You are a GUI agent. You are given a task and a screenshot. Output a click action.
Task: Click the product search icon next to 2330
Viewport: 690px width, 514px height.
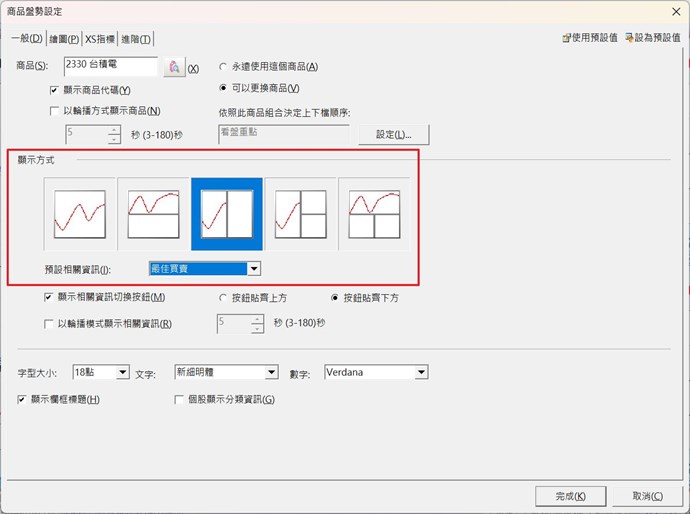174,67
